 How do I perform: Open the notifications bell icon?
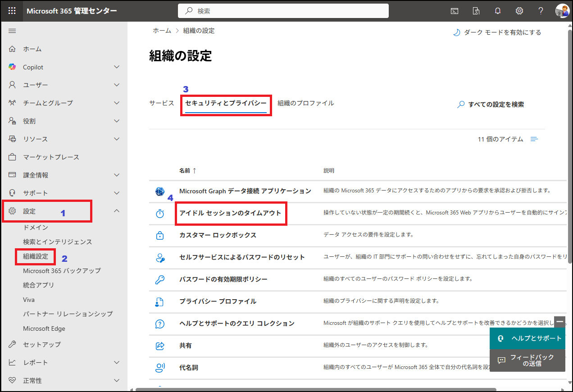(498, 11)
